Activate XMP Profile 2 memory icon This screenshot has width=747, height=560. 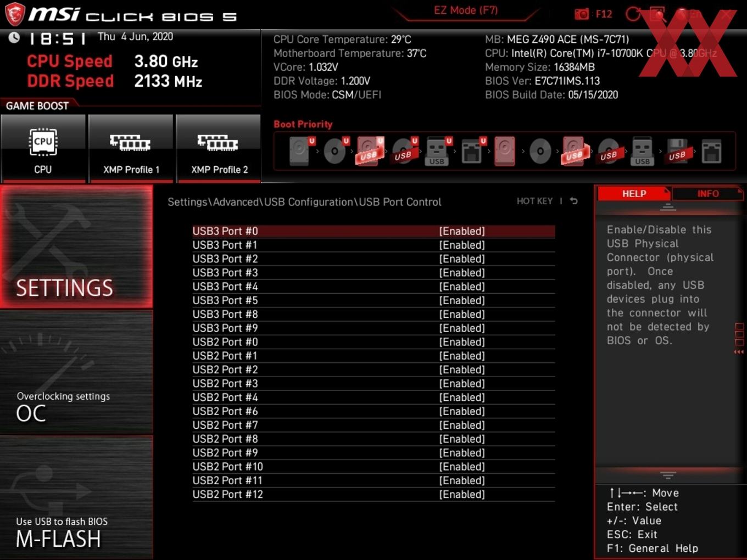(219, 148)
